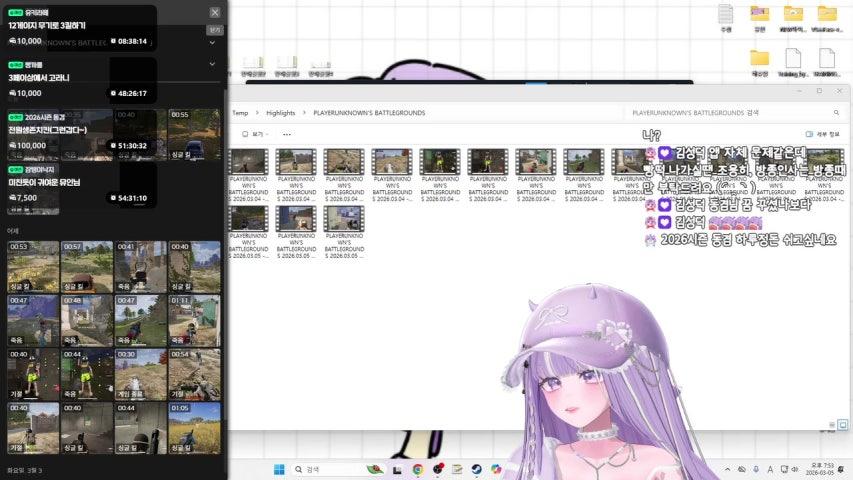Expand the chevron beside the 3페이상에서 고라니 mission

coord(212,64)
